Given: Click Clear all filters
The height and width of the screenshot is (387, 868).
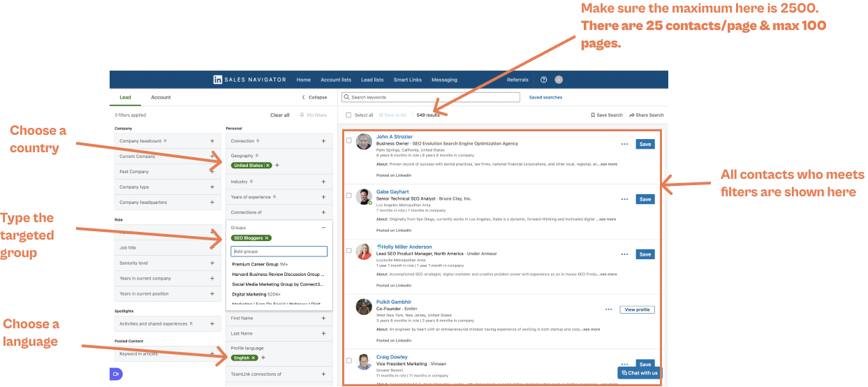Looking at the screenshot, I should click(280, 115).
